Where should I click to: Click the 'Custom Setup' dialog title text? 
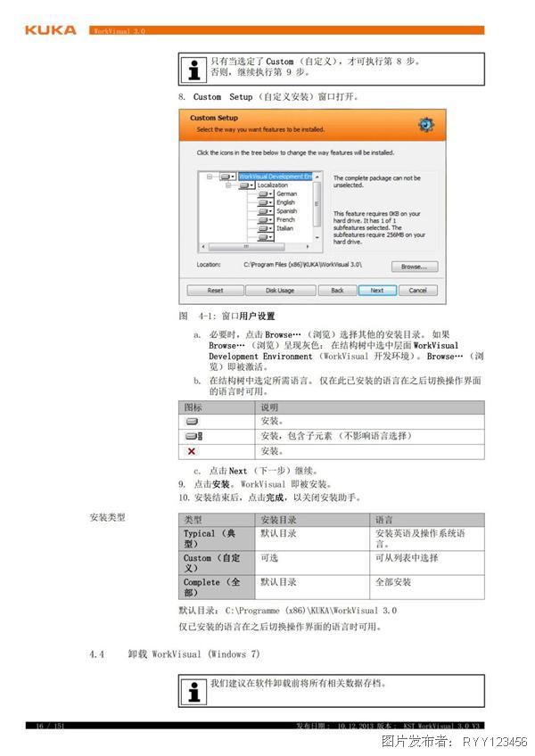click(214, 118)
